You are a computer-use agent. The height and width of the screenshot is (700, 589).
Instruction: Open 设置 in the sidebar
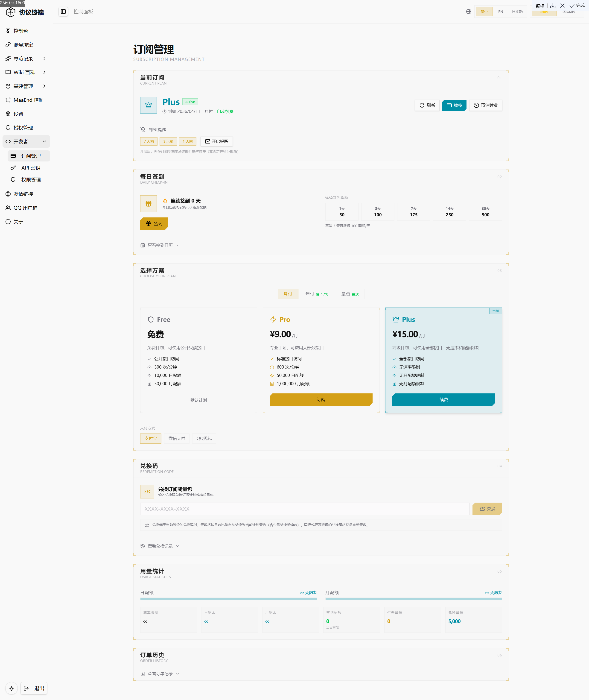[x=26, y=114]
